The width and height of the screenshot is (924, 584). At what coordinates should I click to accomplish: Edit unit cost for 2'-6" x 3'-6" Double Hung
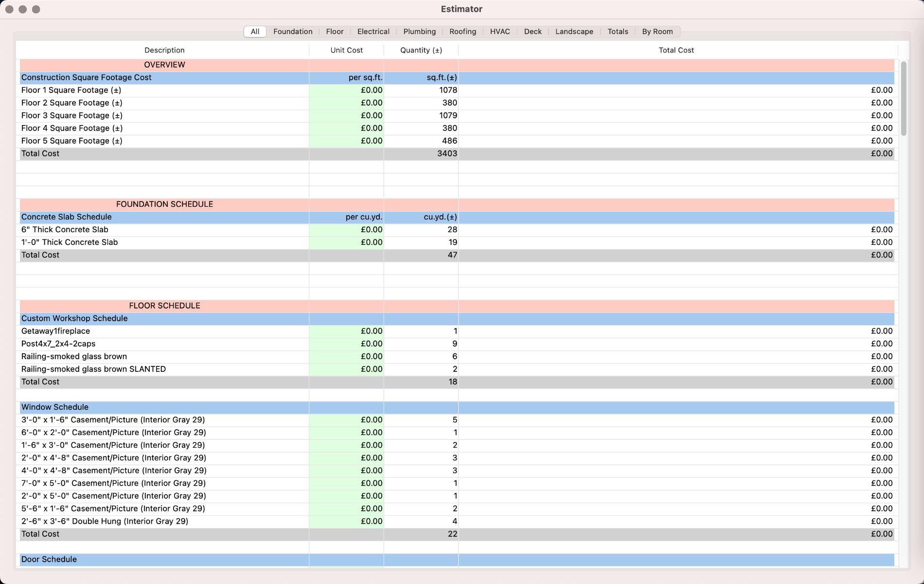click(346, 521)
